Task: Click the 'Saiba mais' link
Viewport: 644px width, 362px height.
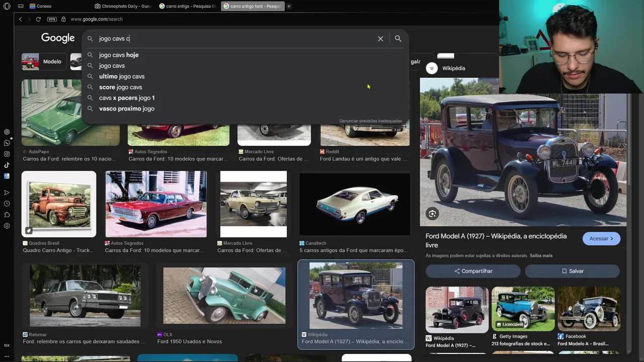Action: (x=541, y=255)
